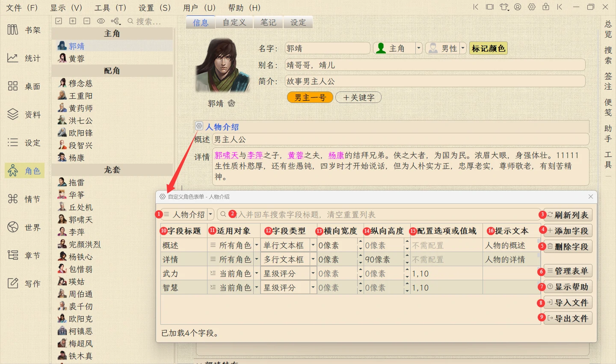The height and width of the screenshot is (364, 616).
Task: Open the 男性 gender dropdown
Action: pyautogui.click(x=463, y=48)
